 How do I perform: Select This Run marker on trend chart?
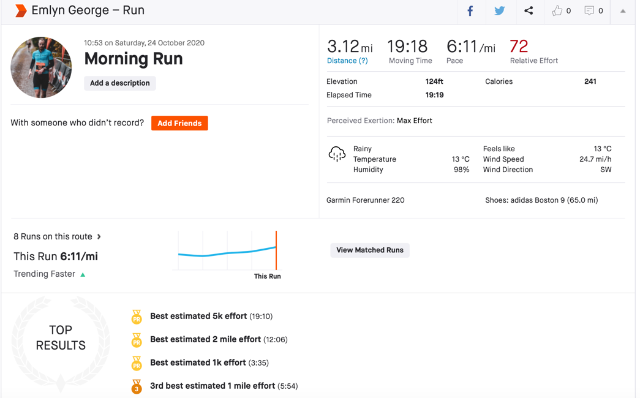point(276,250)
